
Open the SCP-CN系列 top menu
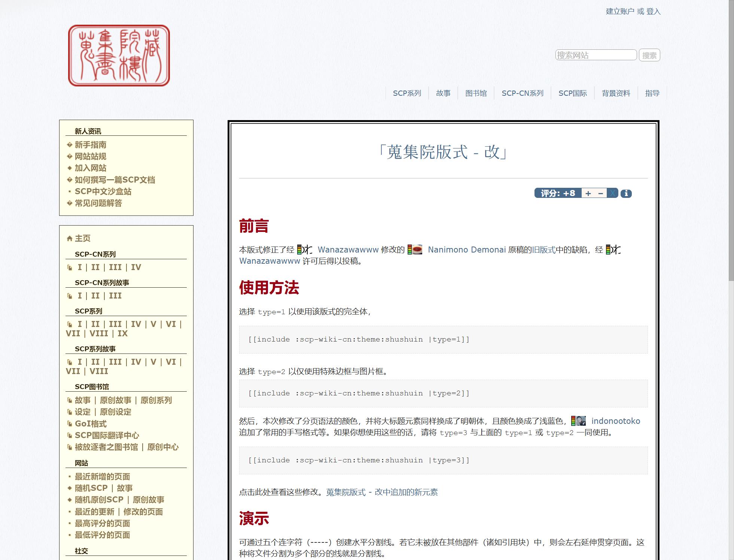[x=522, y=93]
